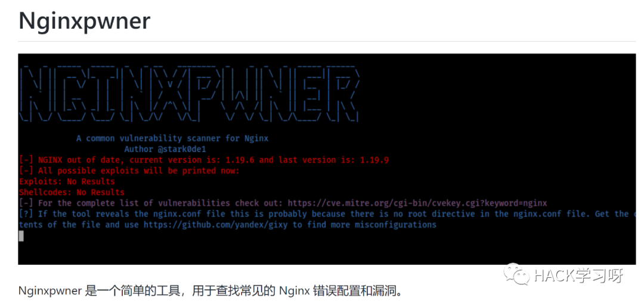Open the cve.mitre.org cvekey link

pos(417,203)
